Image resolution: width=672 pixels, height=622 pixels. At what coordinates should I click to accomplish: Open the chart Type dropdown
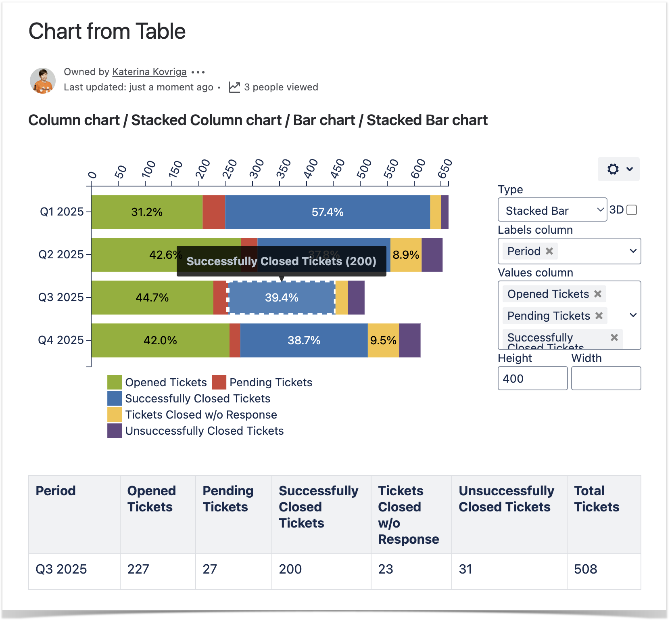point(552,210)
